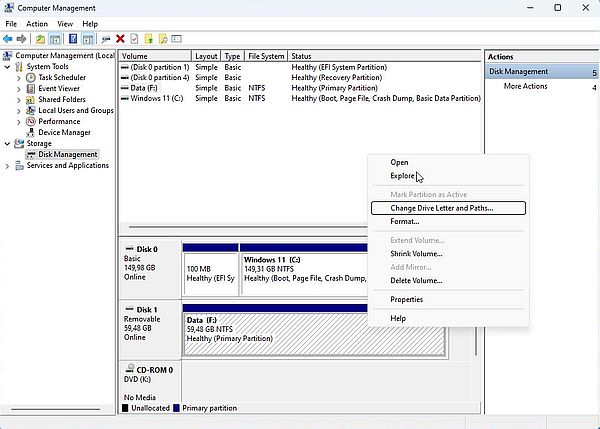This screenshot has height=429, width=600.
Task: Select Performance in the console tree
Action: coord(59,121)
